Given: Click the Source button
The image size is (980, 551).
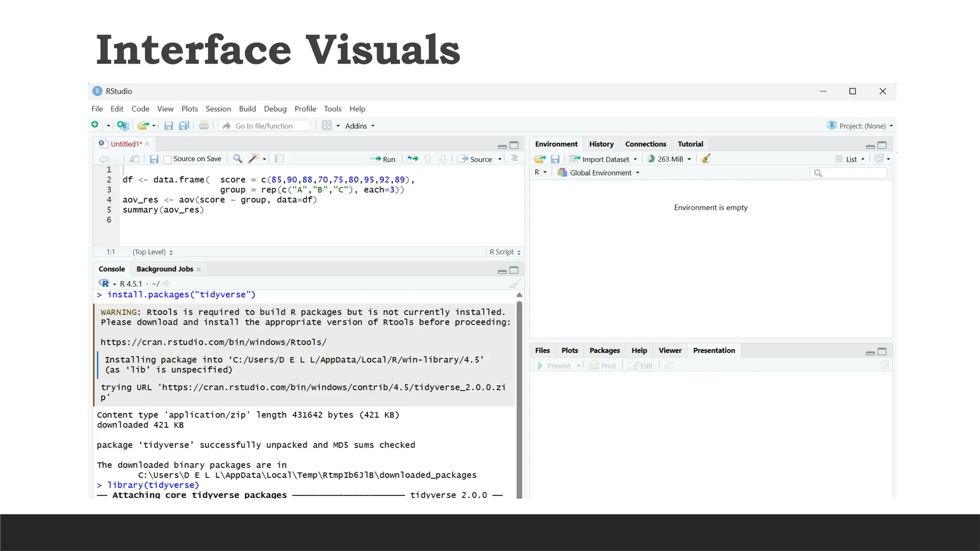Looking at the screenshot, I should (476, 159).
